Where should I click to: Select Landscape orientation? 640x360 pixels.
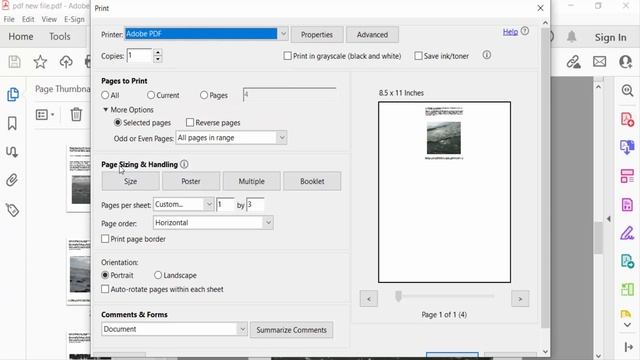coord(158,275)
